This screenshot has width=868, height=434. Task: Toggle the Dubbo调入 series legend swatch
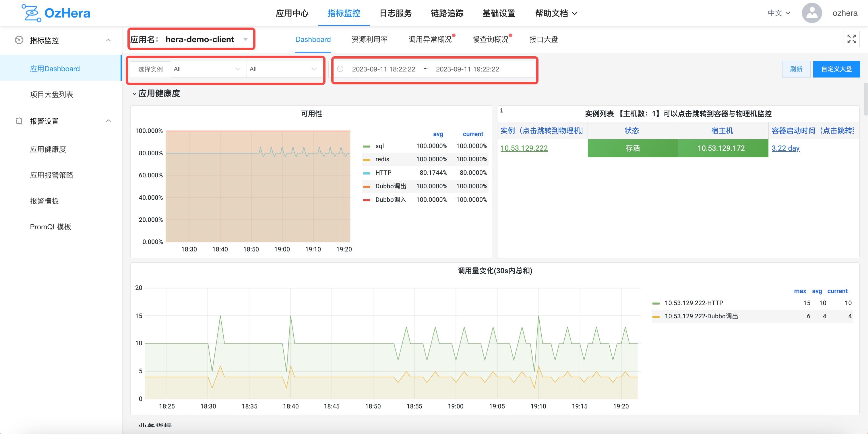point(367,200)
